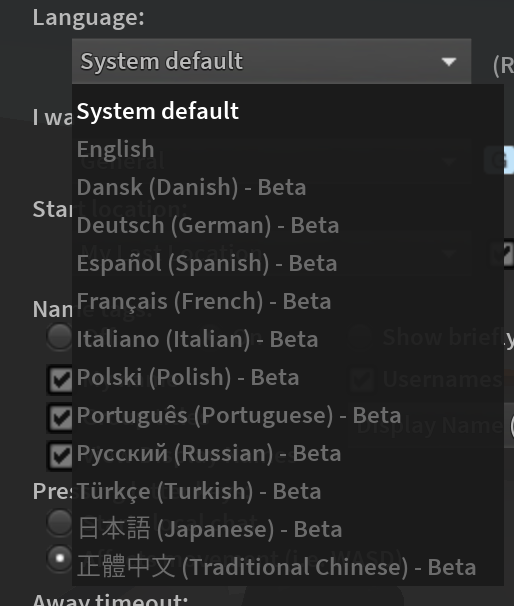Uncheck third checkbox under name tags
Viewport: 514px width, 606px height.
(59, 456)
